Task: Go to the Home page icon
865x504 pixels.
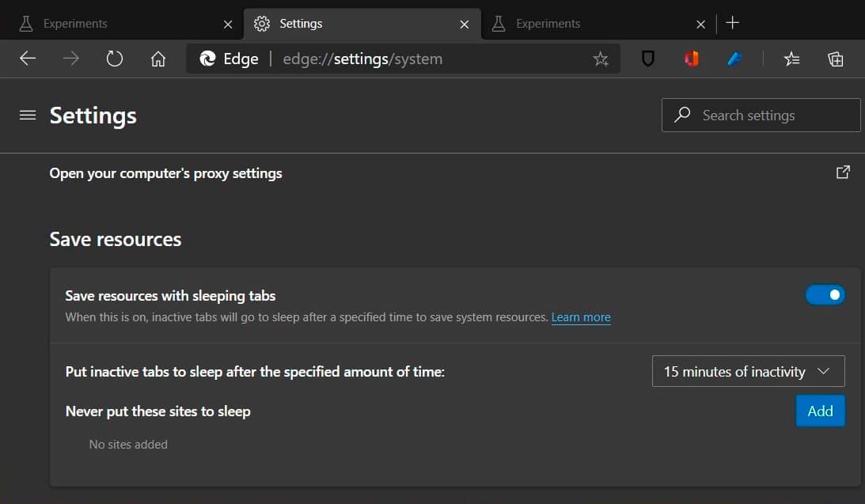Action: (158, 59)
